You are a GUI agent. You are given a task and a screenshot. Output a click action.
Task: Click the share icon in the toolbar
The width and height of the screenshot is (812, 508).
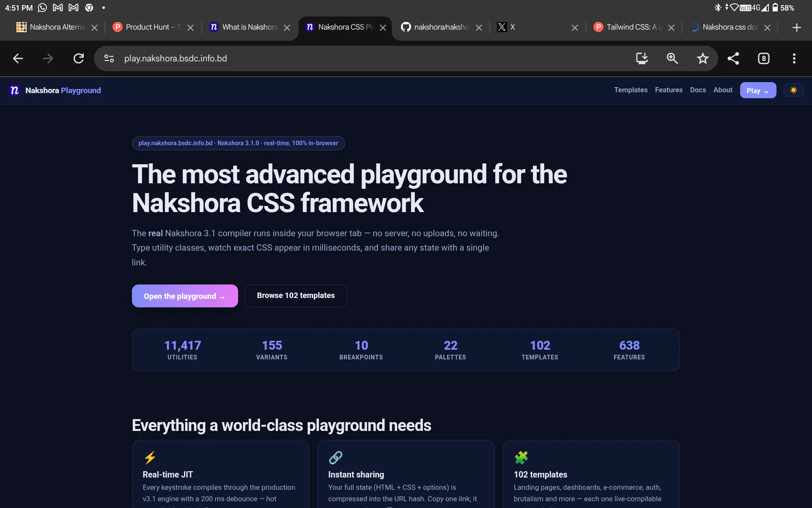[733, 58]
